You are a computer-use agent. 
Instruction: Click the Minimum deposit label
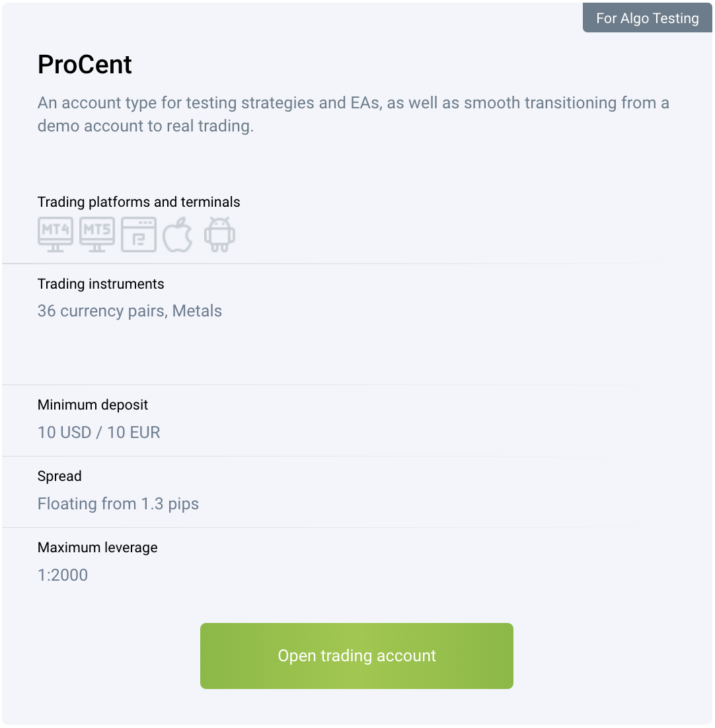(x=93, y=405)
